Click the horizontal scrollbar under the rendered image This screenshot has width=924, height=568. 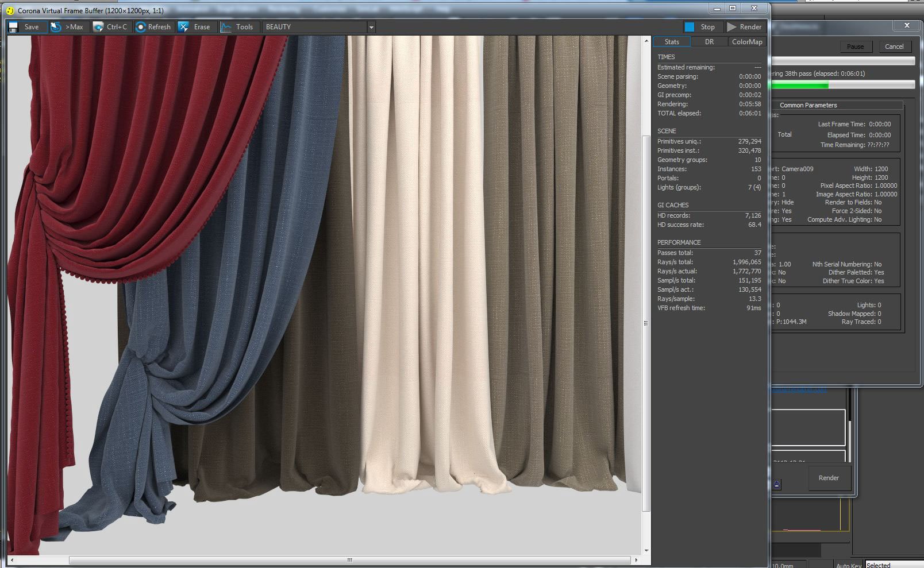[x=349, y=560]
